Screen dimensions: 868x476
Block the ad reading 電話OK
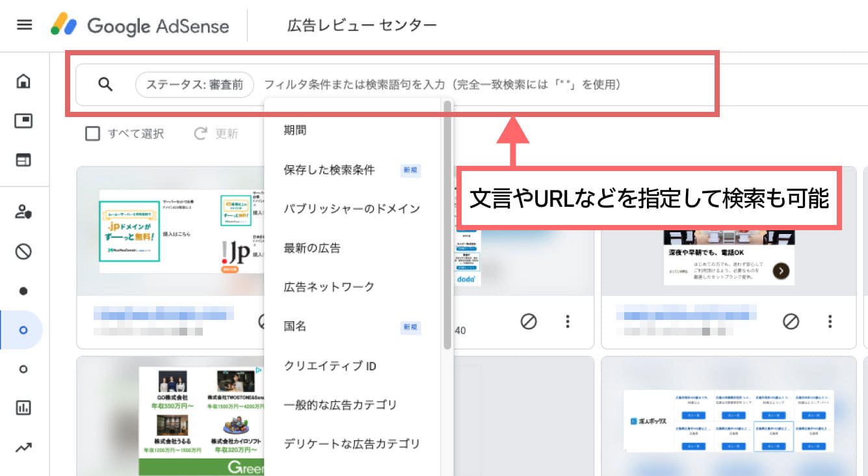pyautogui.click(x=791, y=321)
